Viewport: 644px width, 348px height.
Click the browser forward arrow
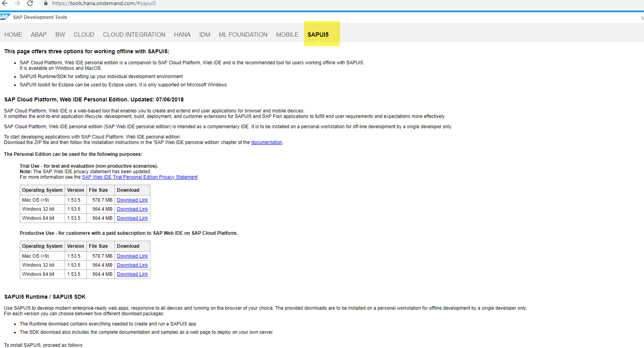pyautogui.click(x=17, y=3)
